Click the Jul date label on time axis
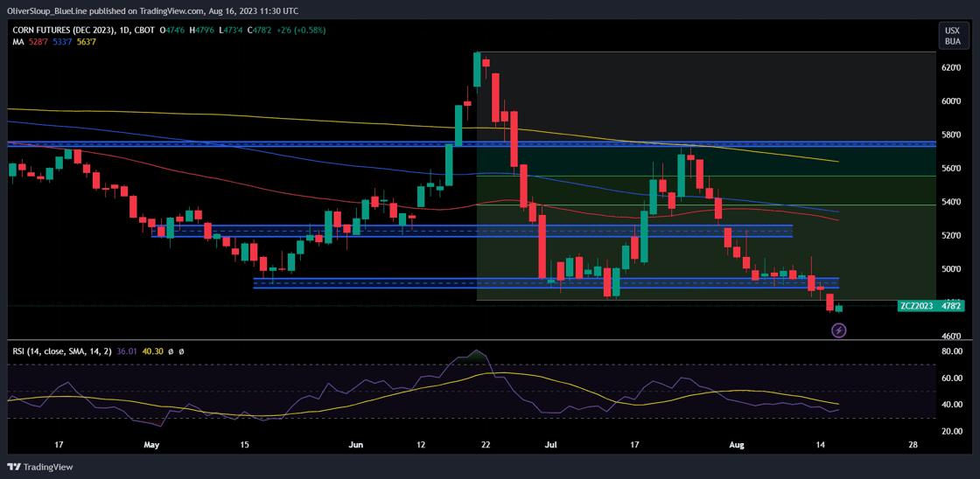 [x=550, y=445]
